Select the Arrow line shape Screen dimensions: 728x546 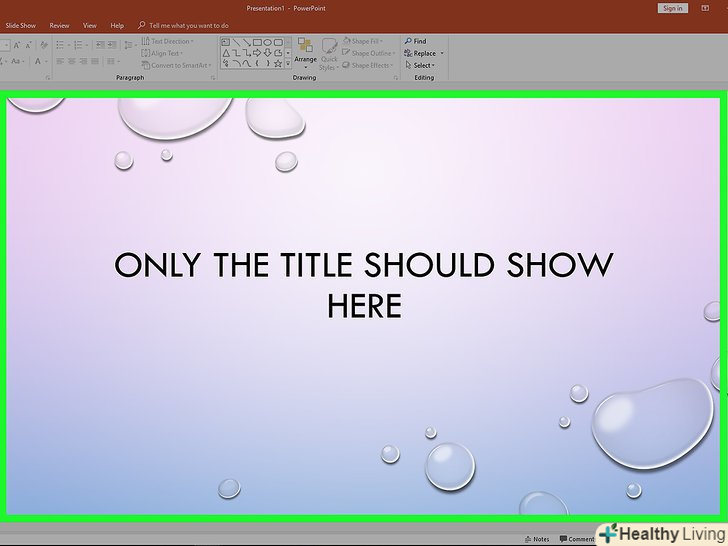pos(247,42)
